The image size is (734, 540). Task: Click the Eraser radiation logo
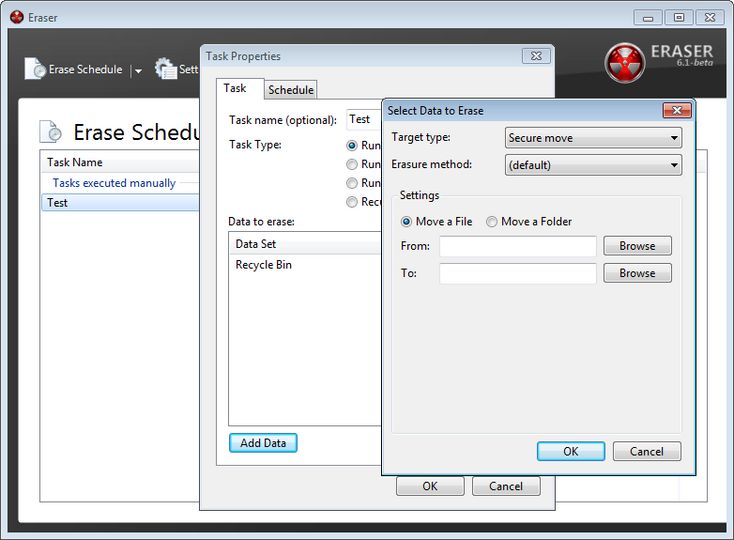[625, 62]
